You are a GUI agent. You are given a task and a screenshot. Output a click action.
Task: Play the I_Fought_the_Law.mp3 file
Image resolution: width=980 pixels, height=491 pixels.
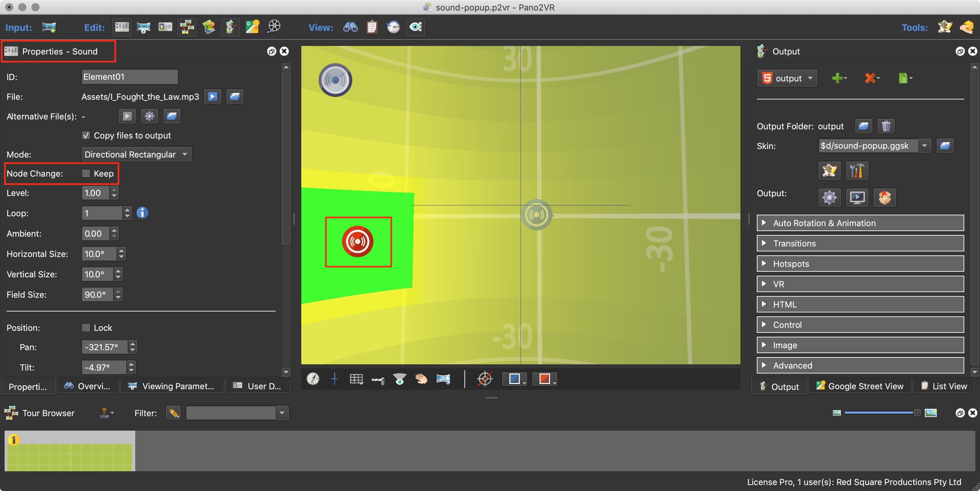click(213, 96)
